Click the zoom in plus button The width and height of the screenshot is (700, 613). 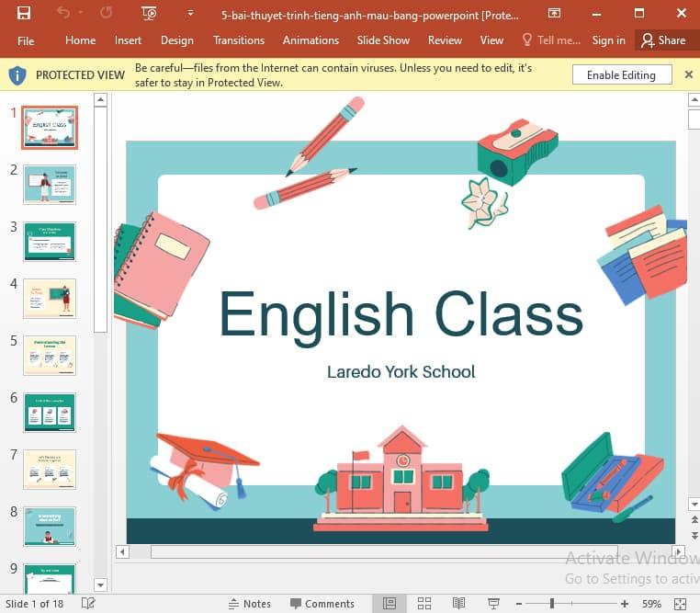[x=625, y=604]
